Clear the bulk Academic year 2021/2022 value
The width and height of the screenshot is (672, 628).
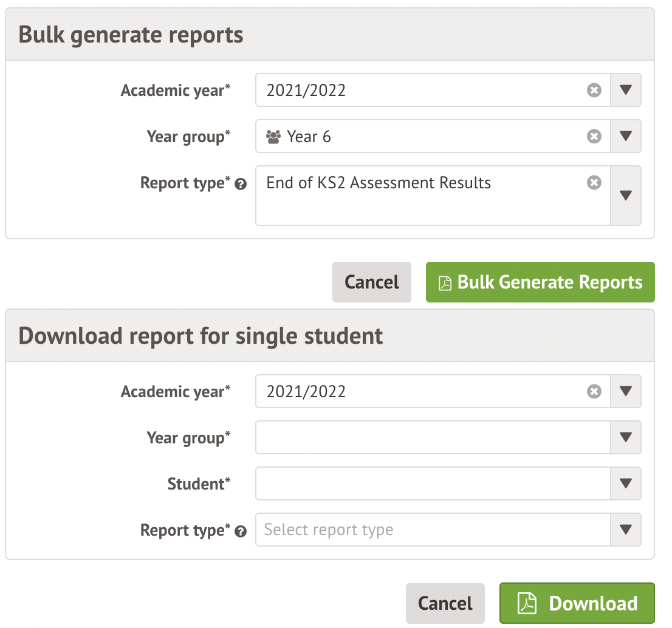click(594, 90)
